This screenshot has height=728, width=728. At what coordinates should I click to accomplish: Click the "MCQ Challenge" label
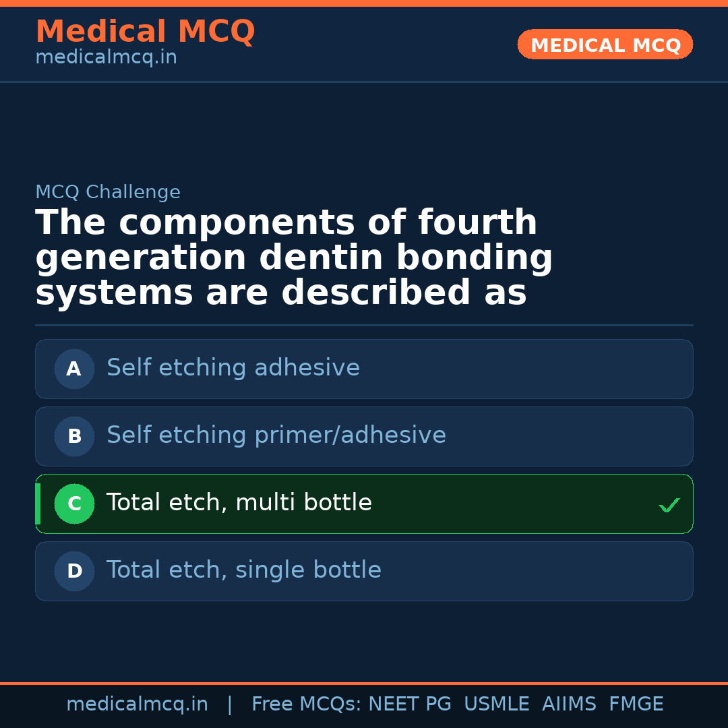pos(108,192)
